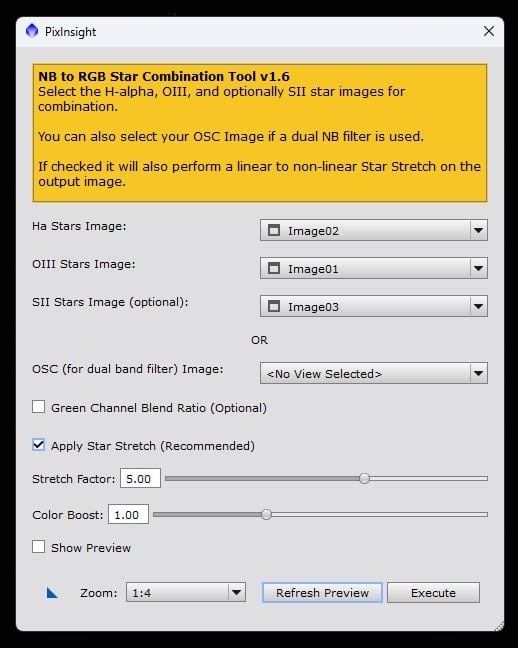Viewport: 518px width, 648px height.
Task: Open the SII Stars Image dropdown
Action: tap(374, 306)
